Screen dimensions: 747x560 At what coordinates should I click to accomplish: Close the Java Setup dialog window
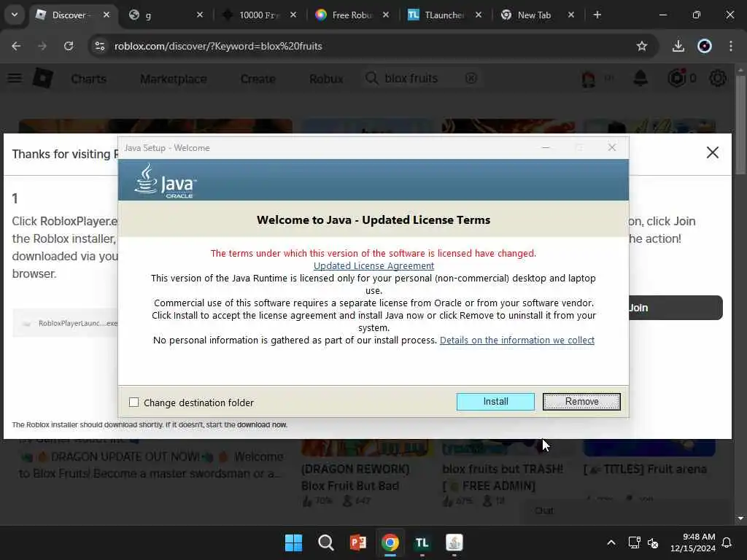click(x=612, y=147)
